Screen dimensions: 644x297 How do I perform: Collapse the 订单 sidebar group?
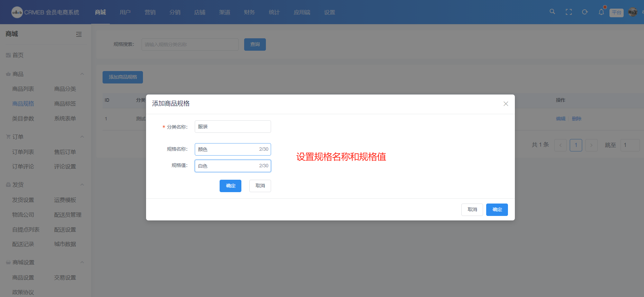[x=82, y=137]
